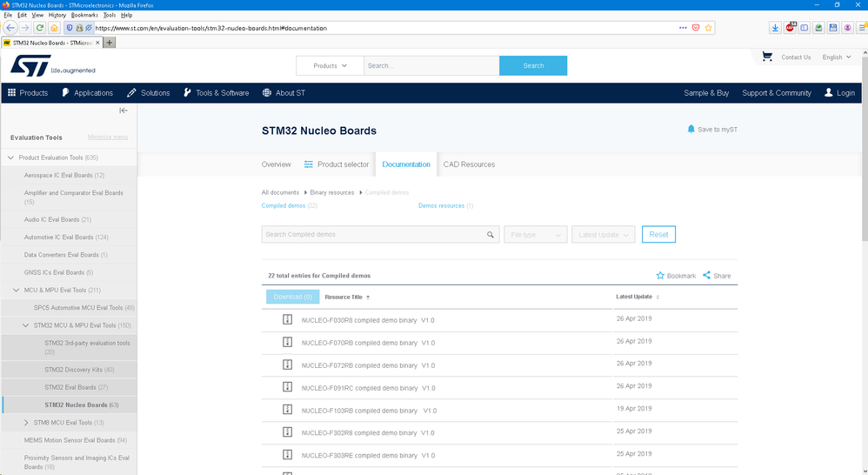Sort by Latest Update column header

tap(638, 297)
